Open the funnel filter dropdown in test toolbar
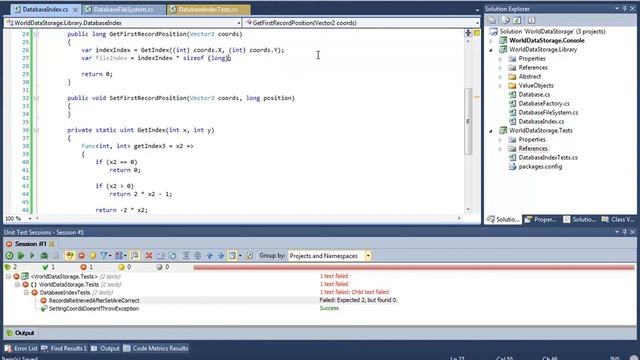 coord(105,256)
